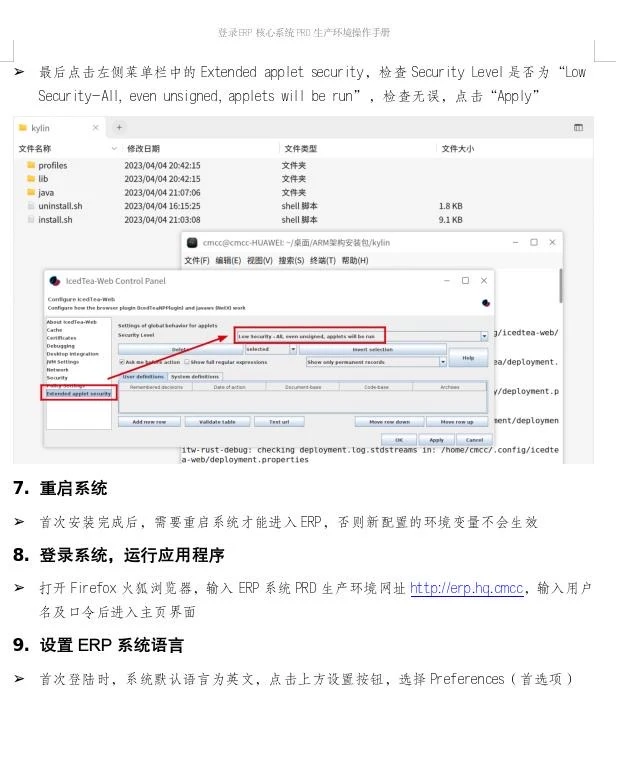This screenshot has width=631, height=773.
Task: Close the terminal window
Action: 552,242
